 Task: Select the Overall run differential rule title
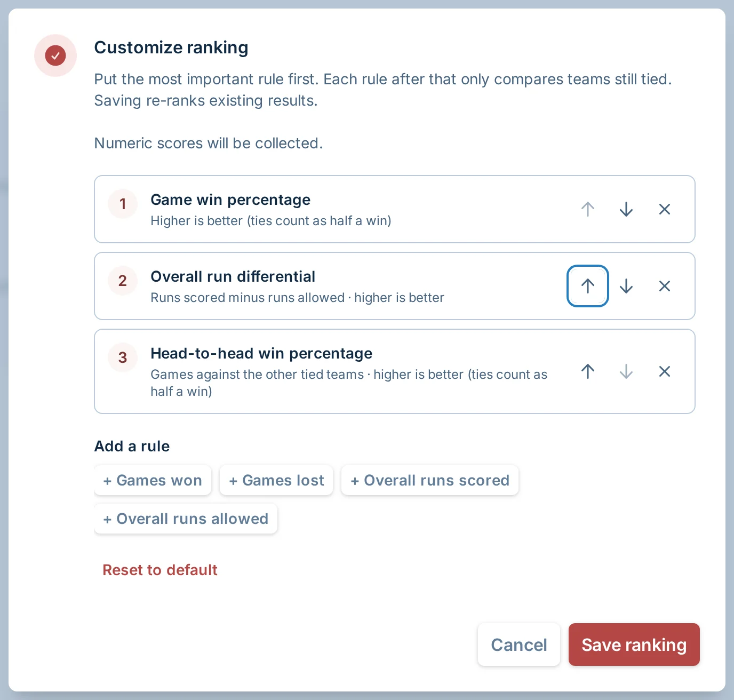(233, 276)
